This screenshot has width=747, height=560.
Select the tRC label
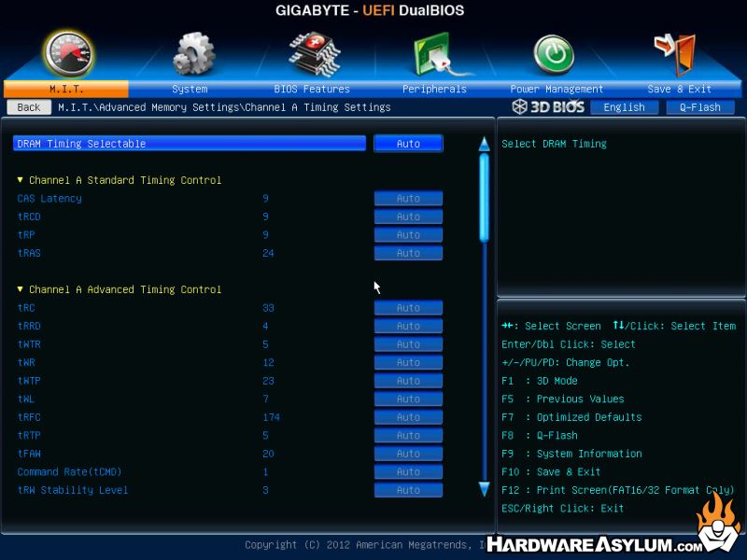click(26, 308)
